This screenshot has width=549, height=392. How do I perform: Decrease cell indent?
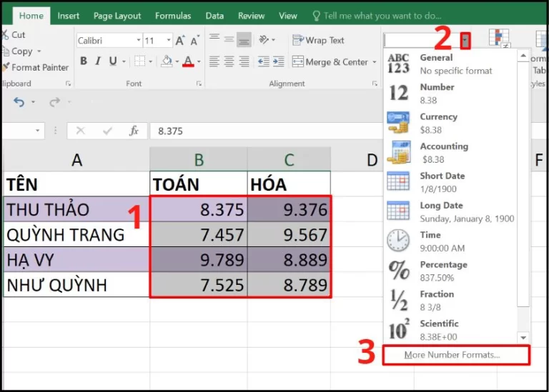pos(263,61)
